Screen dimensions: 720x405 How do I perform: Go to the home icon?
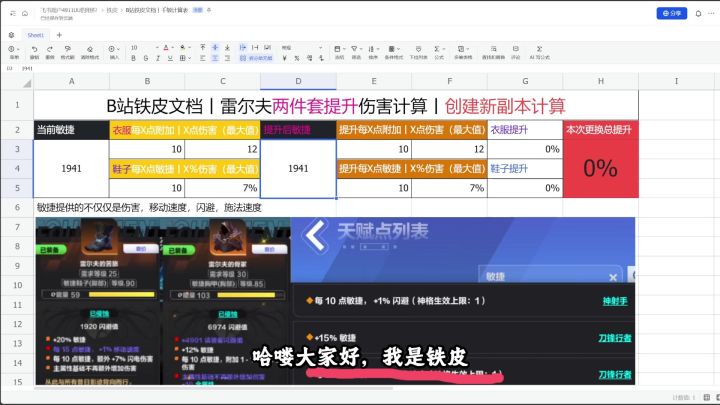click(x=25, y=13)
